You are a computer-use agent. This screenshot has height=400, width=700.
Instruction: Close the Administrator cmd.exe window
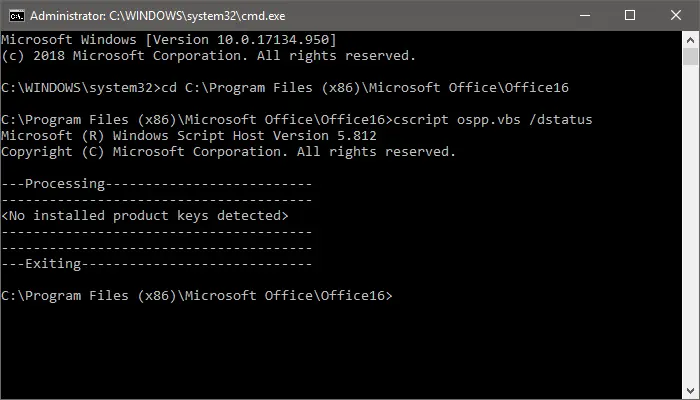(x=675, y=15)
